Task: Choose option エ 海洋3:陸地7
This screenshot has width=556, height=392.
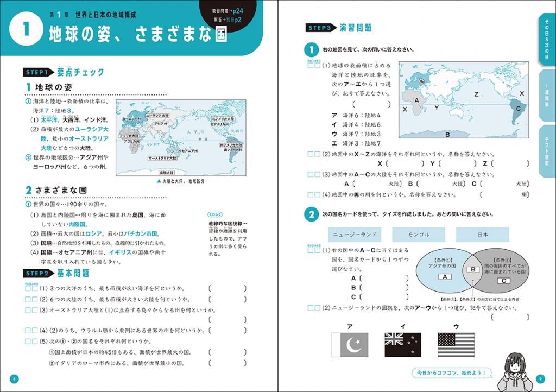Action: 356,143
